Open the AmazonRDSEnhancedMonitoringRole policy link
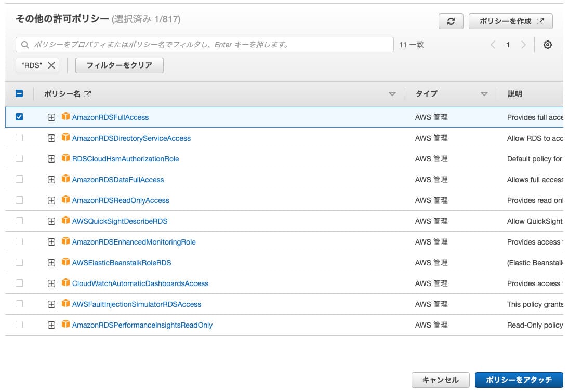This screenshot has width=569, height=392. 134,242
